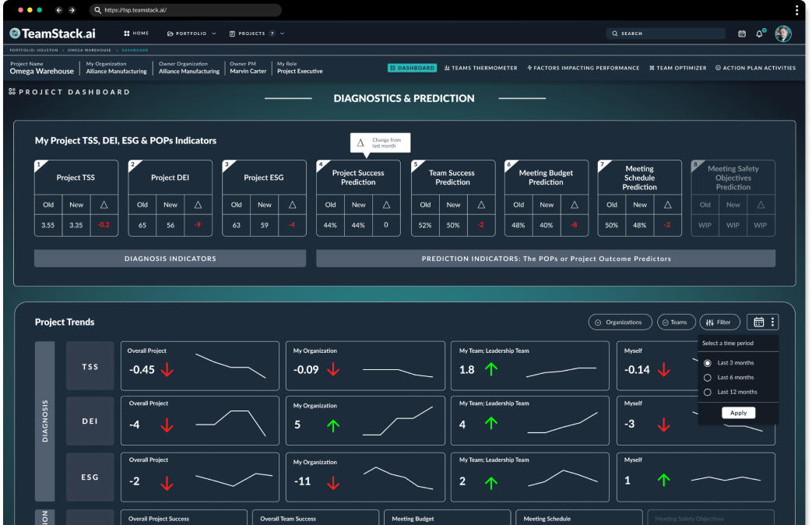812x525 pixels.
Task: Open Factors Impacting Performance
Action: 583,68
